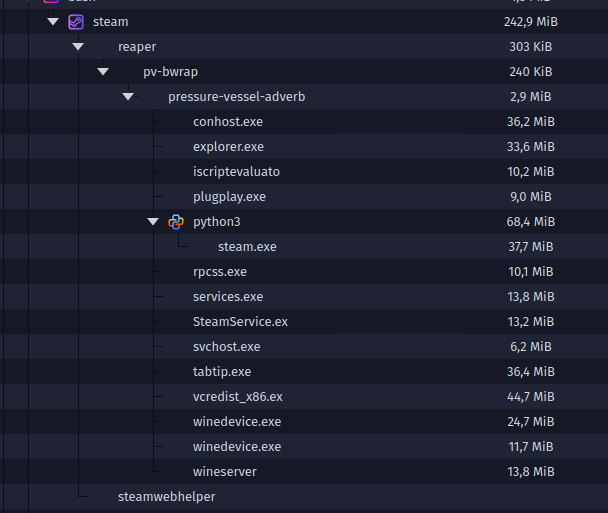Select services.exe process
This screenshot has width=608, height=513.
pos(304,297)
